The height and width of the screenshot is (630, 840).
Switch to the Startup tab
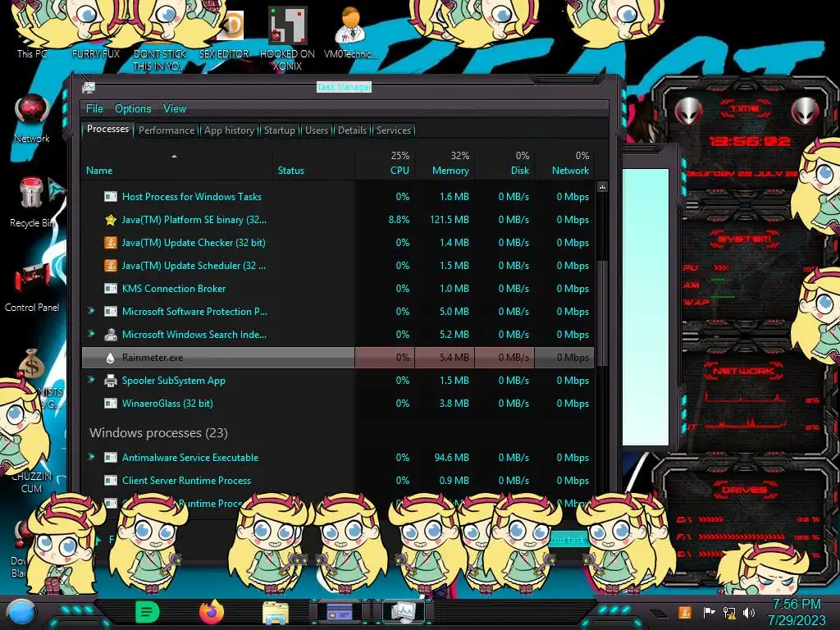(x=279, y=130)
